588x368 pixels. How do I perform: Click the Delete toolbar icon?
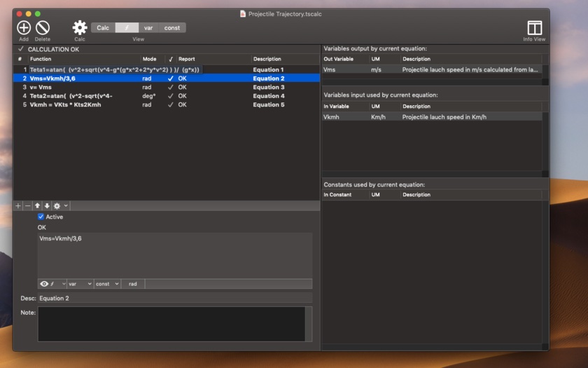pos(43,27)
